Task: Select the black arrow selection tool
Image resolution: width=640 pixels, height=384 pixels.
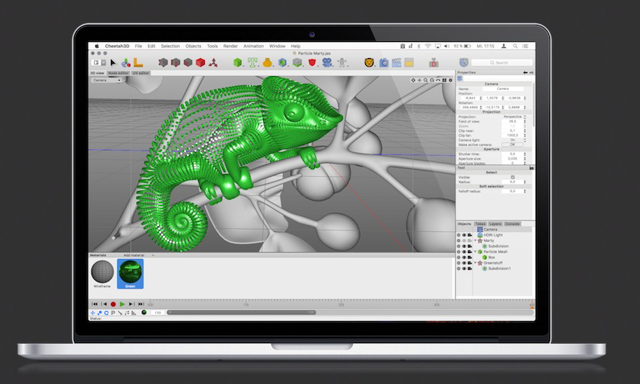Action: (x=113, y=62)
